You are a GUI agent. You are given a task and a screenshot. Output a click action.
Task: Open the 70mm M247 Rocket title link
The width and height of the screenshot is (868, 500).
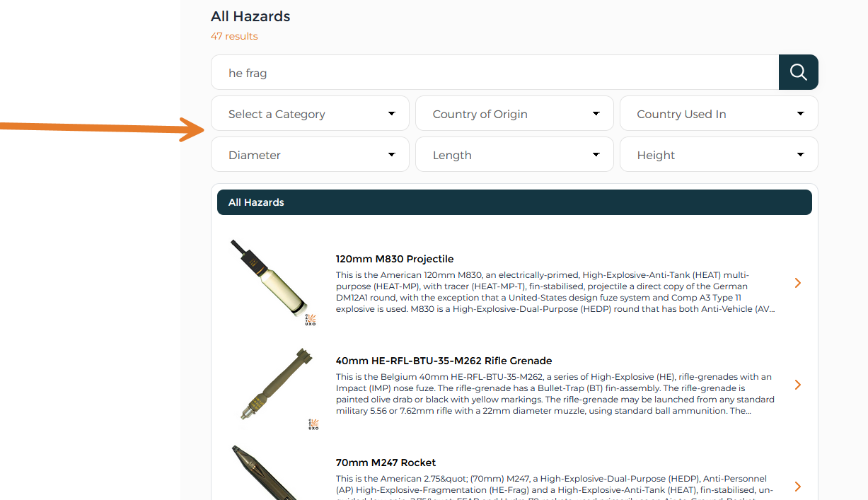click(x=386, y=463)
